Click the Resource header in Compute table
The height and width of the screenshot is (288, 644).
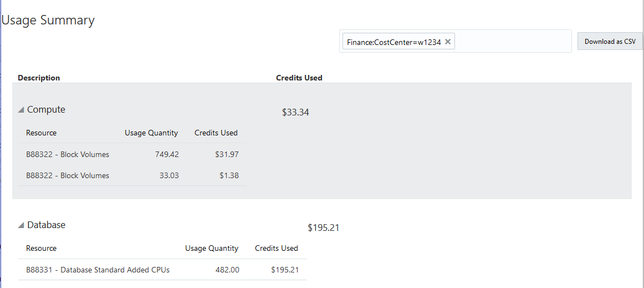coord(41,133)
